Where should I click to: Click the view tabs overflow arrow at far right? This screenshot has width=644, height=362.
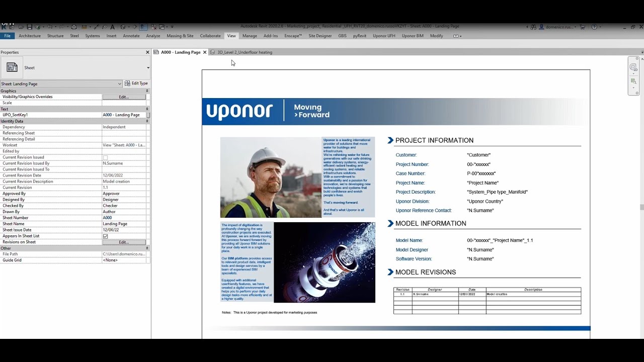click(642, 52)
